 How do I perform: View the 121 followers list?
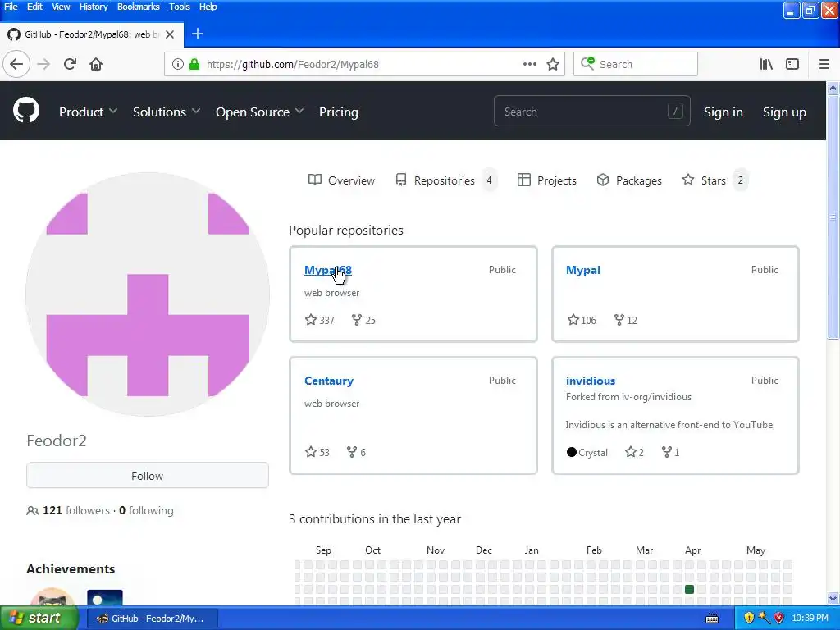coord(76,510)
